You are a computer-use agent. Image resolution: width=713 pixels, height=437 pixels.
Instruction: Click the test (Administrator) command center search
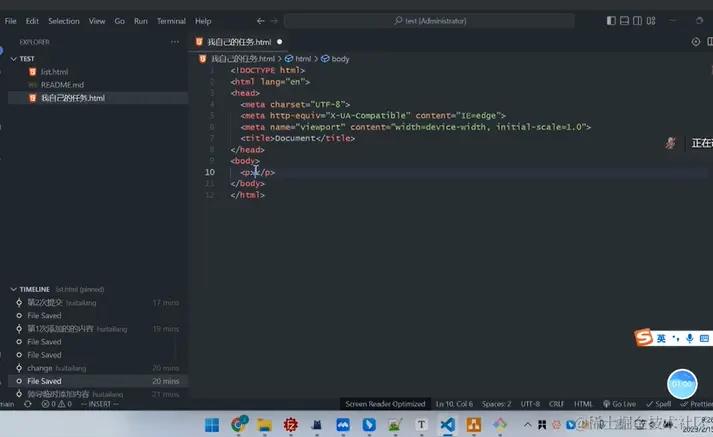[x=429, y=21]
